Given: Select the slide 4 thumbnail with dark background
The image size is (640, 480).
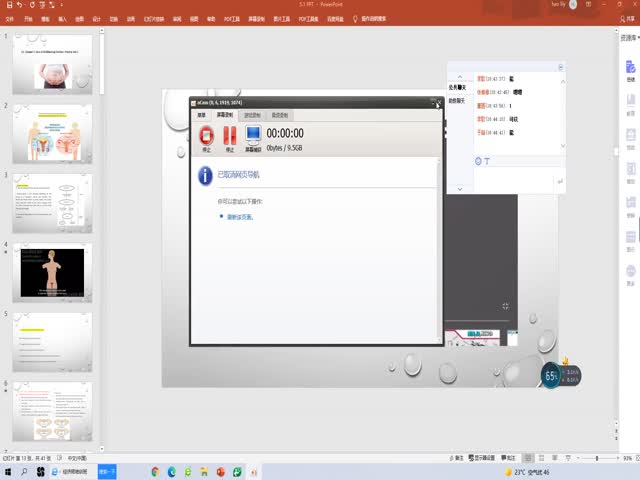Looking at the screenshot, I should (x=52, y=271).
